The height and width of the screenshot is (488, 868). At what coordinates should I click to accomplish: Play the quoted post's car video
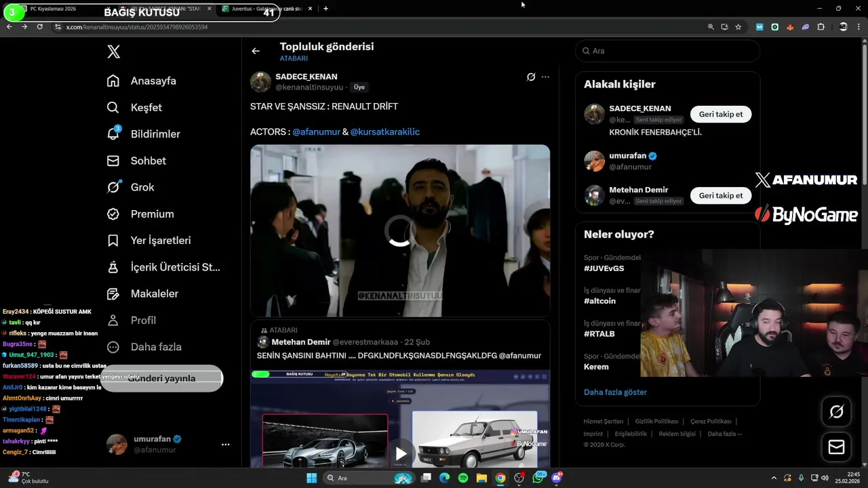click(401, 453)
